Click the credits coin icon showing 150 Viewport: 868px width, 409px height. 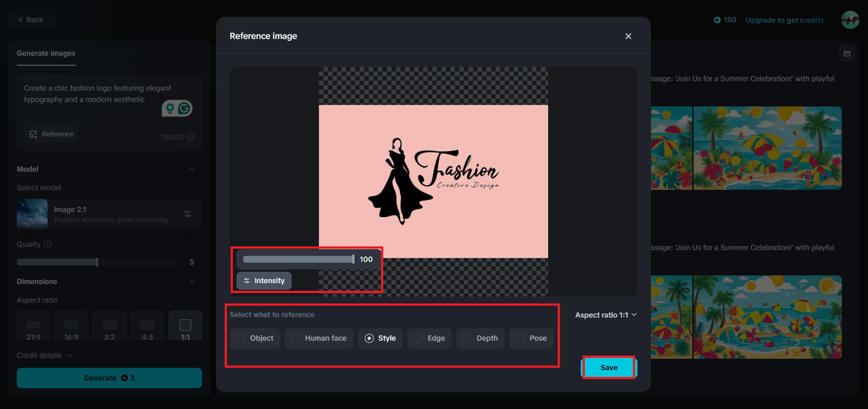click(717, 20)
